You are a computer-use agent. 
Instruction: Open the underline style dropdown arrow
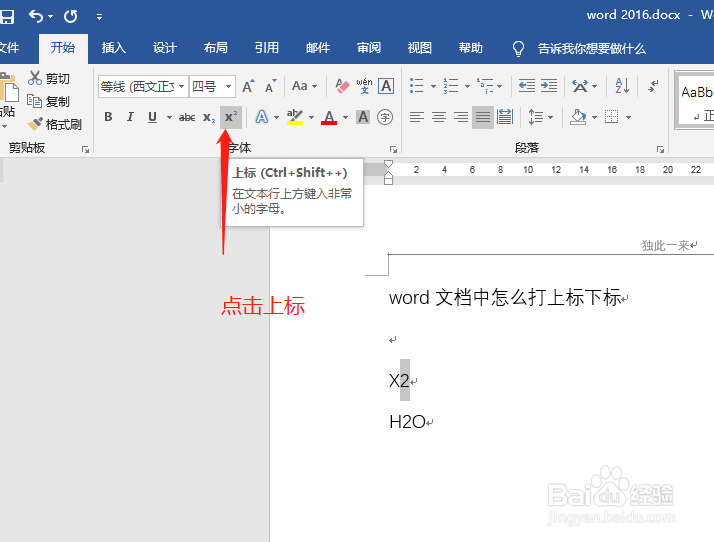pyautogui.click(x=169, y=118)
